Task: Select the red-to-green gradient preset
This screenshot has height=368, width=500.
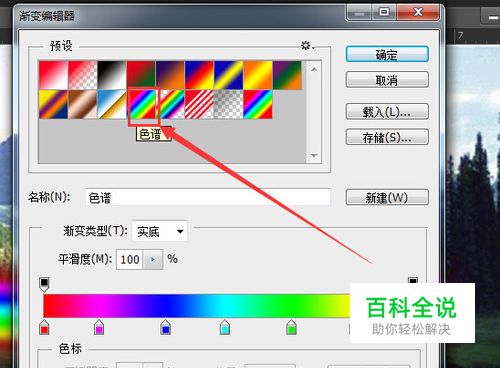Action: click(141, 75)
